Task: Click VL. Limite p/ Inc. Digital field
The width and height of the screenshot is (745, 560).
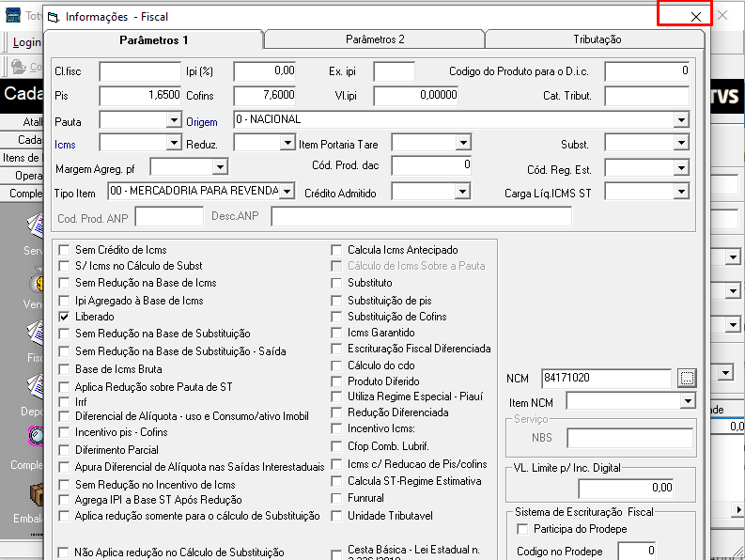Action: pos(626,489)
